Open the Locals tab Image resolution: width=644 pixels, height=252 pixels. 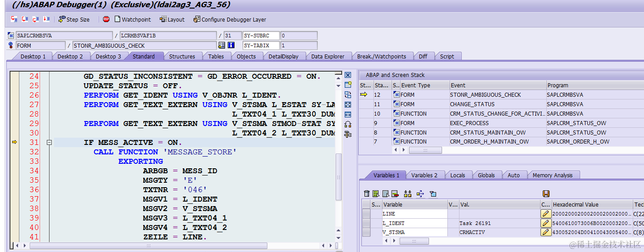(x=458, y=175)
